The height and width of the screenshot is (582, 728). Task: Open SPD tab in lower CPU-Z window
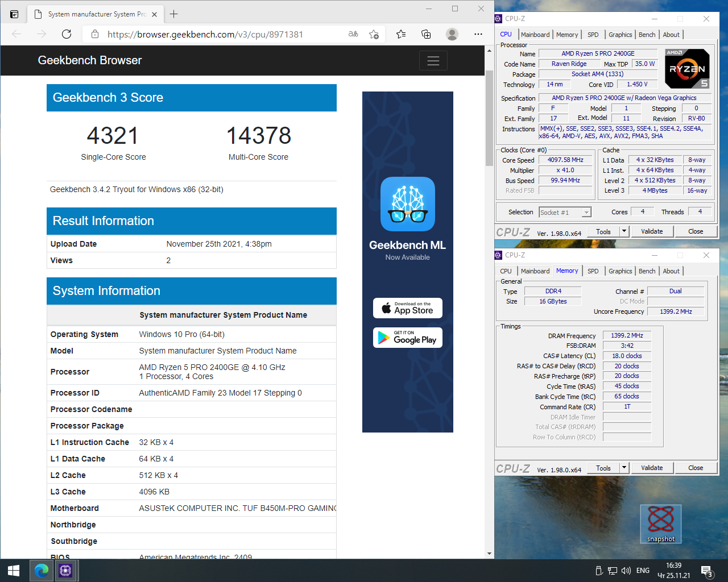(593, 271)
